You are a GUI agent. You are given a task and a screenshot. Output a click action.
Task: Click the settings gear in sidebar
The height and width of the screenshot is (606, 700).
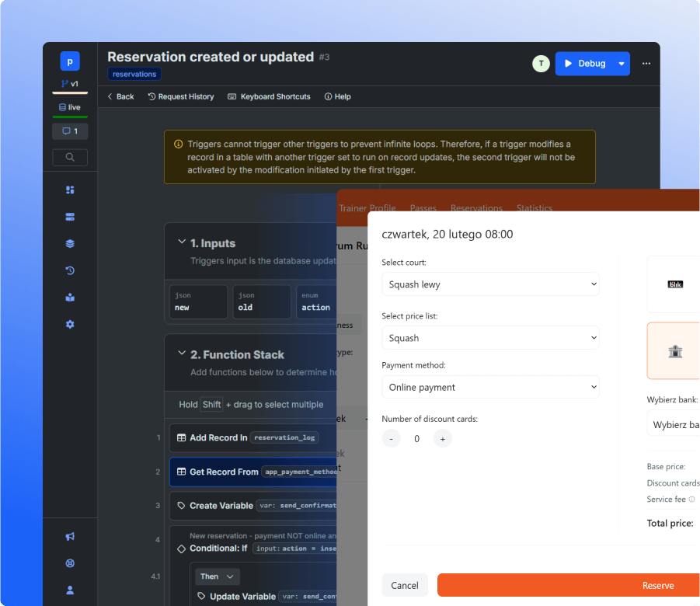(70, 324)
